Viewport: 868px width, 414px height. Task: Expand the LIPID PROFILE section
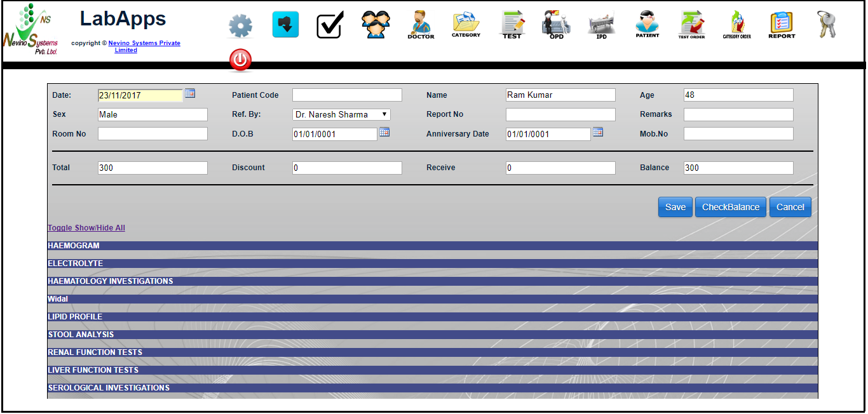click(75, 317)
